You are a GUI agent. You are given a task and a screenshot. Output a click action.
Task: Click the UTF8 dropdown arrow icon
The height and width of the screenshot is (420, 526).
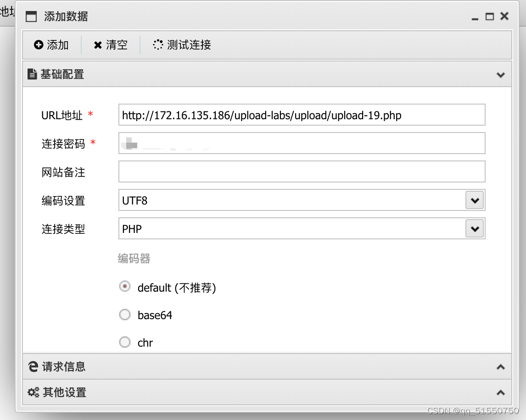(475, 200)
